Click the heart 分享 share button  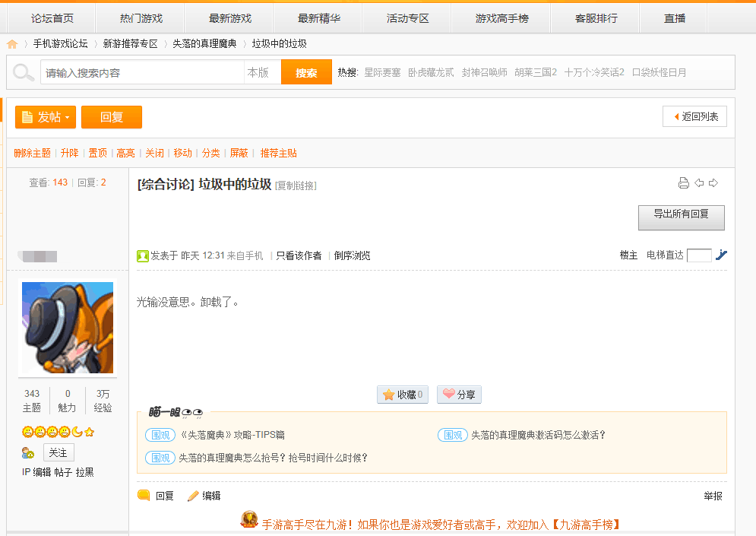tap(459, 395)
